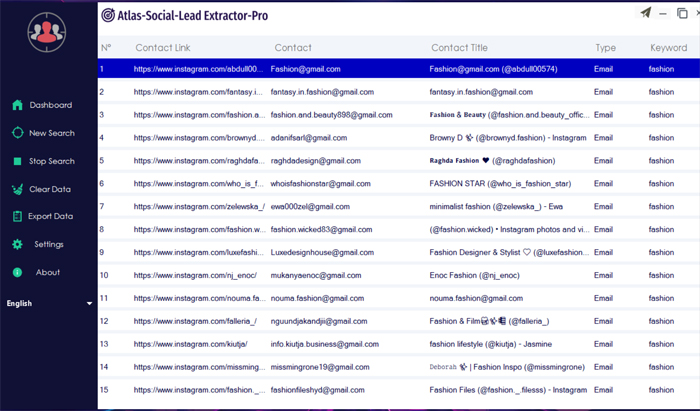
Task: Click row number 9 cell
Action: (x=102, y=252)
